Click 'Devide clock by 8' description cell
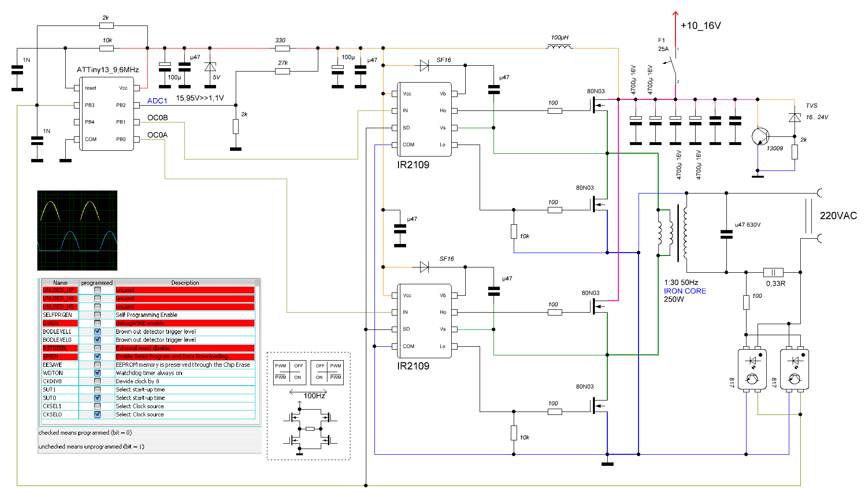Screen dimensions: 868x498 pyautogui.click(x=185, y=381)
